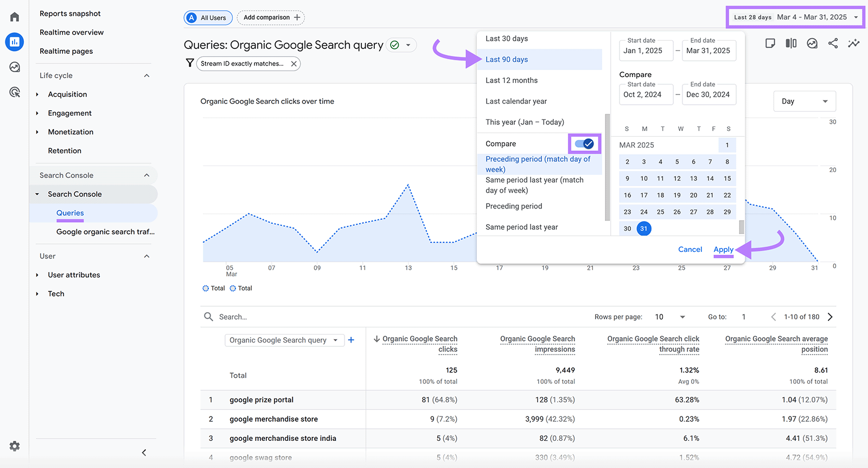Viewport: 868px width, 468px height.
Task: Select March 15 in the calendar
Action: click(x=727, y=179)
